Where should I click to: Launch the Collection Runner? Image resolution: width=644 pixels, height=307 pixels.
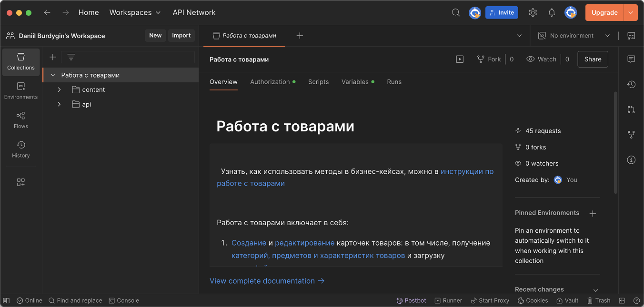pos(448,300)
